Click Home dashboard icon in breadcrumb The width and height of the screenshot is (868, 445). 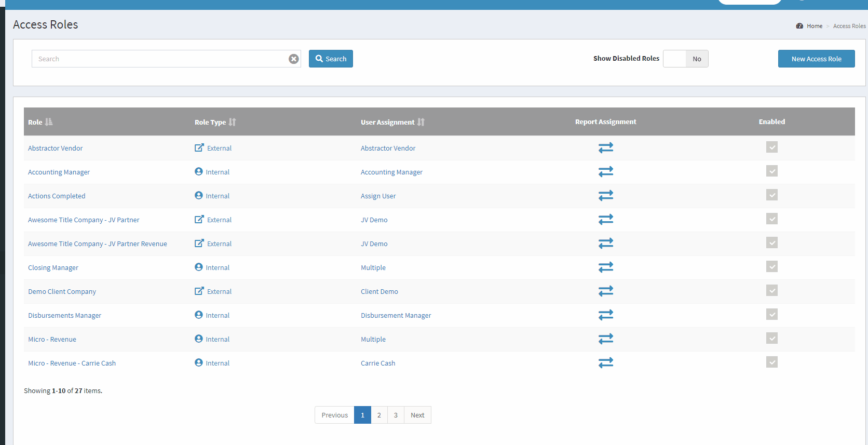[x=799, y=26]
